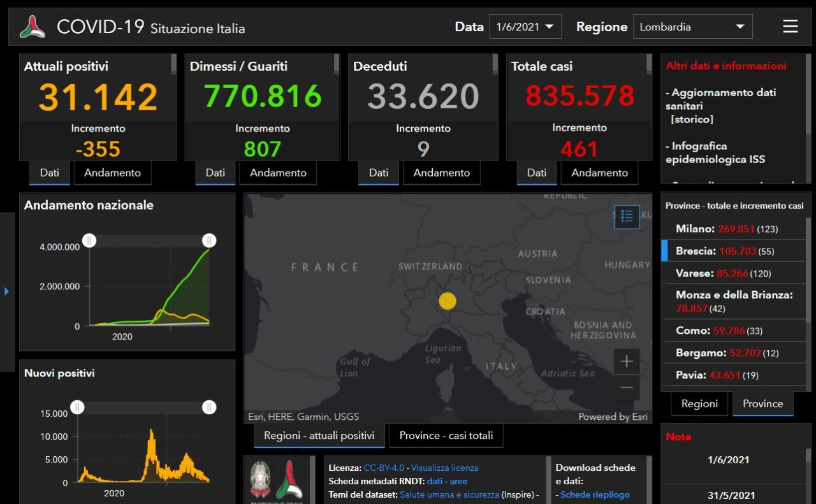Zoom in on the map
This screenshot has width=816, height=504.
pos(626,362)
